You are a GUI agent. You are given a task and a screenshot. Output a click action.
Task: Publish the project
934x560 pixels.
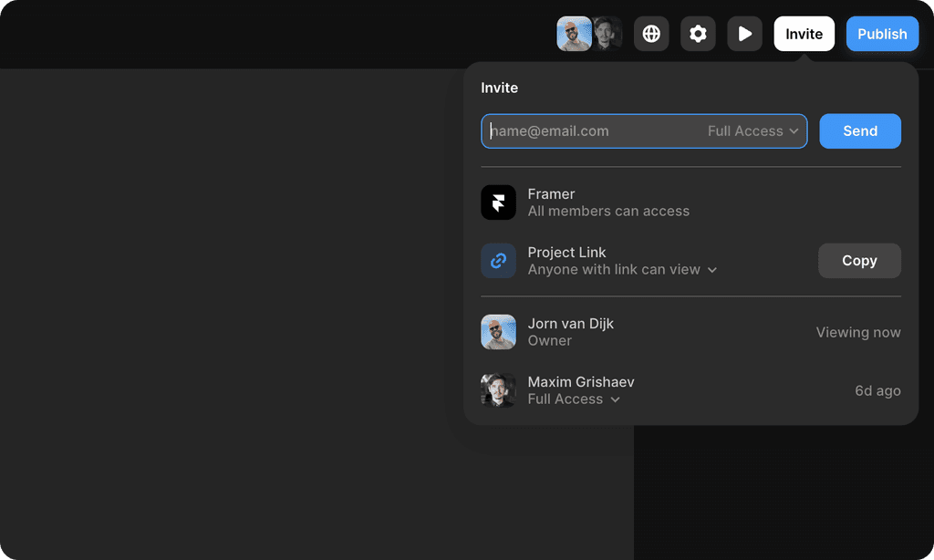pos(881,33)
